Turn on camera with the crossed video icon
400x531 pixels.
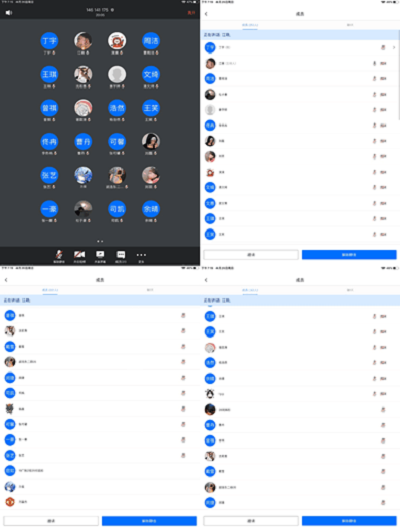point(80,254)
